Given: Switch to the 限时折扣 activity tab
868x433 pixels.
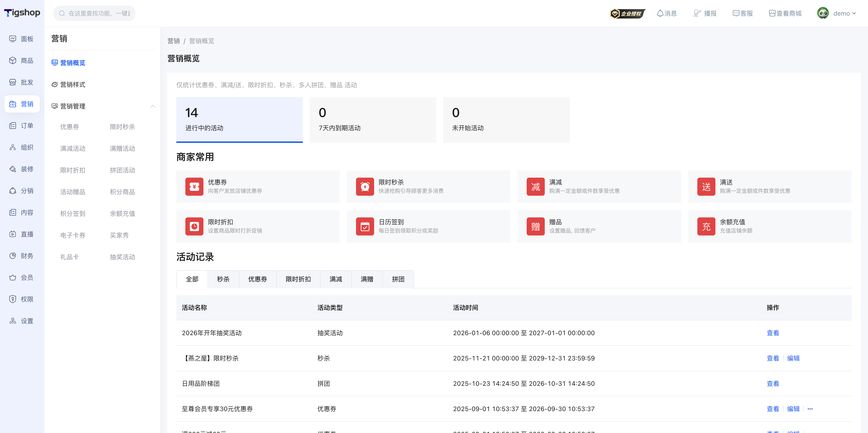Looking at the screenshot, I should click(298, 279).
